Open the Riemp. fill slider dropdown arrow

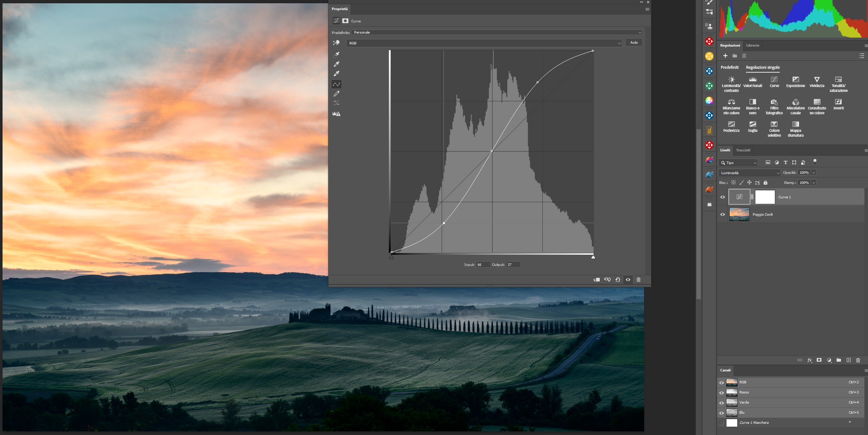coord(813,183)
